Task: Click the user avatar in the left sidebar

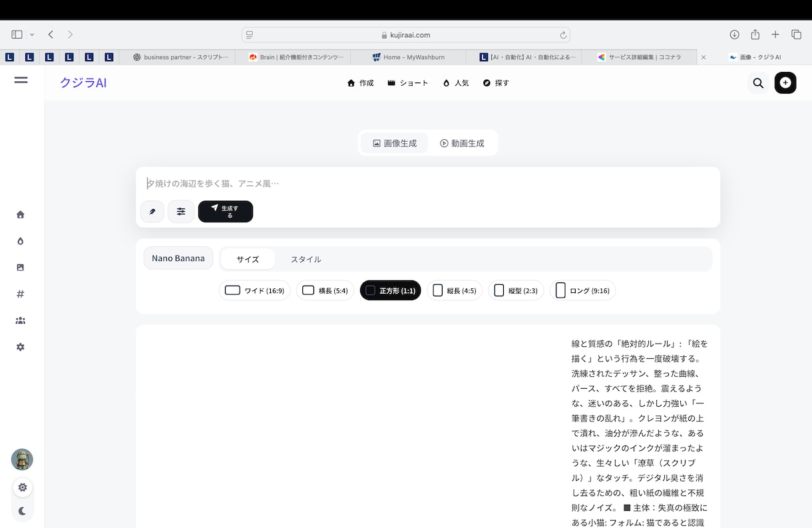Action: coord(22,459)
